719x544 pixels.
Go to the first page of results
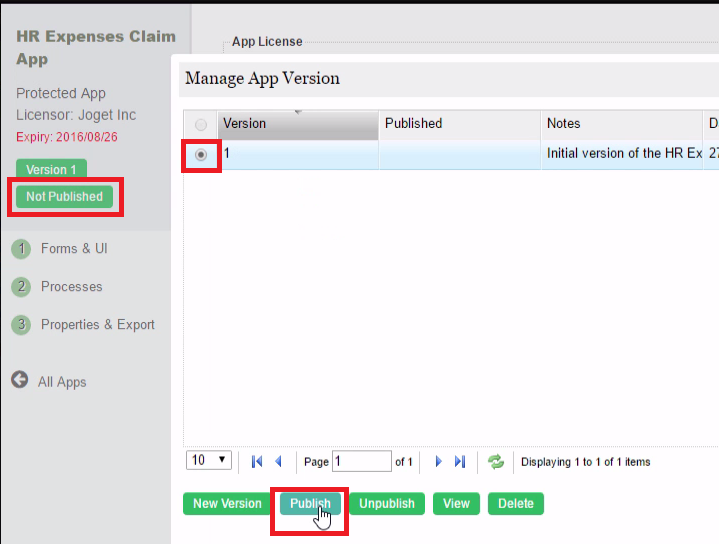click(257, 461)
